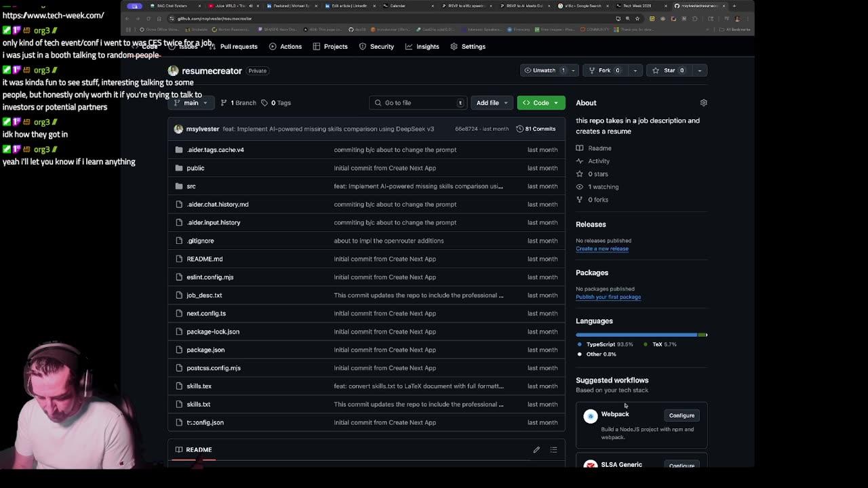Open the green Code dropdown button
The height and width of the screenshot is (488, 868).
[x=541, y=103]
